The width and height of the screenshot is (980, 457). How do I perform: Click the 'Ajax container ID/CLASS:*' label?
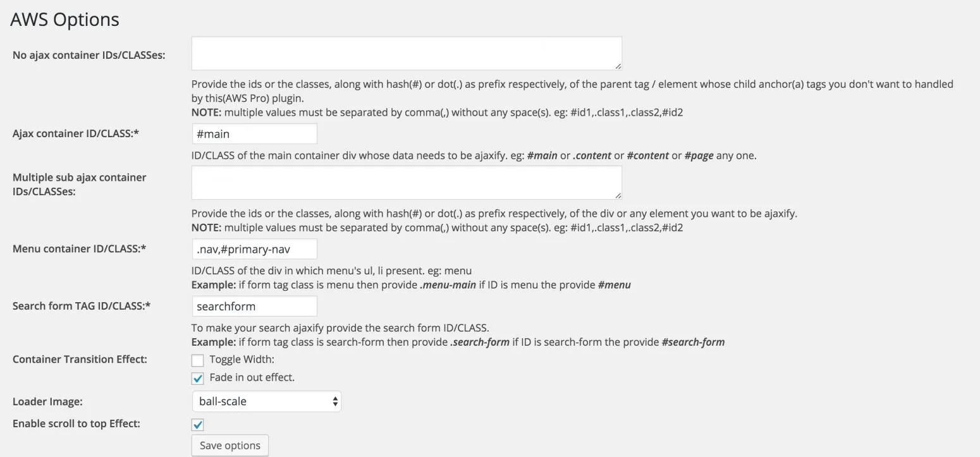coord(76,133)
